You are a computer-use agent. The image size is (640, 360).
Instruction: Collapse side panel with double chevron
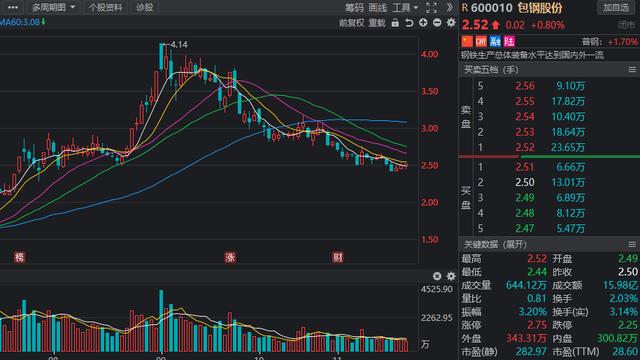(449, 7)
